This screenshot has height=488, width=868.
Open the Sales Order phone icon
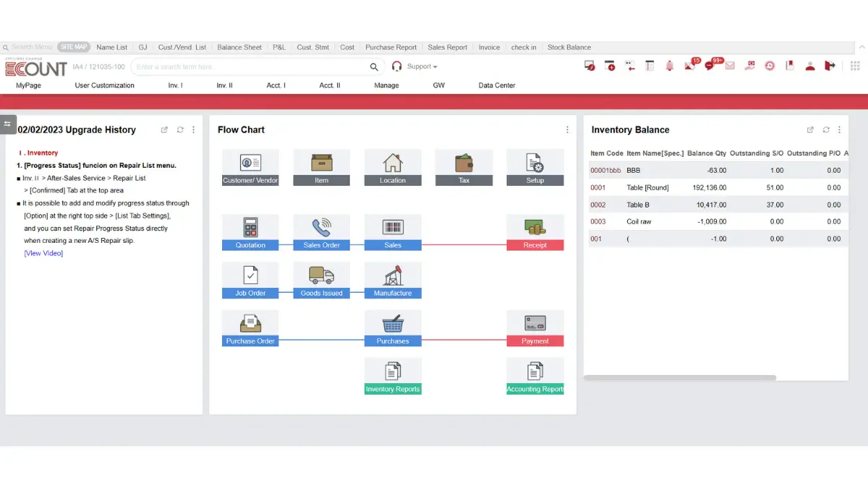click(321, 232)
